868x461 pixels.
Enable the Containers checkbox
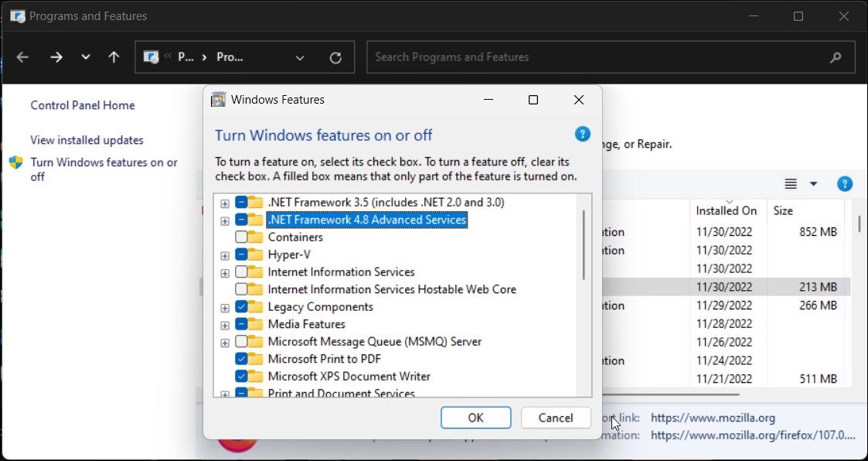click(241, 237)
